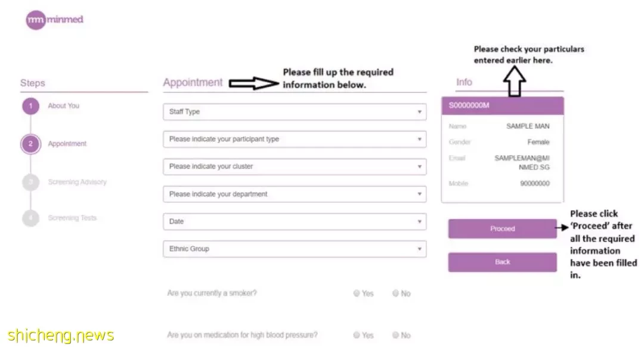Select step 2 Appointment circle
The image size is (644, 347).
30,144
